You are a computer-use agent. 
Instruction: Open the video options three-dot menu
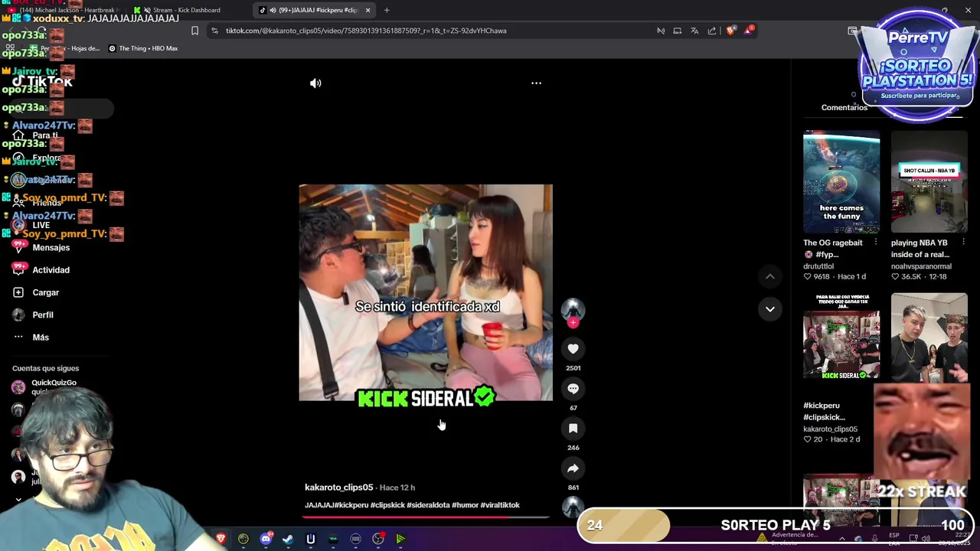click(536, 83)
